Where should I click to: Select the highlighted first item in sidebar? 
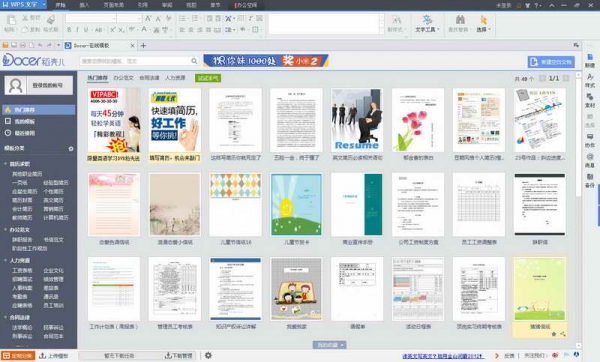tap(38, 110)
